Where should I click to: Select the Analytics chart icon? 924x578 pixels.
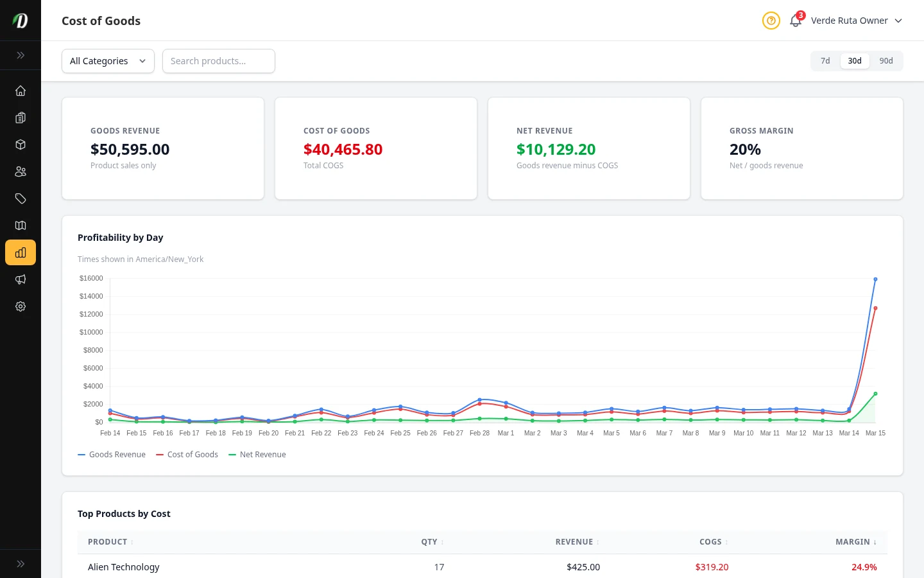click(21, 252)
